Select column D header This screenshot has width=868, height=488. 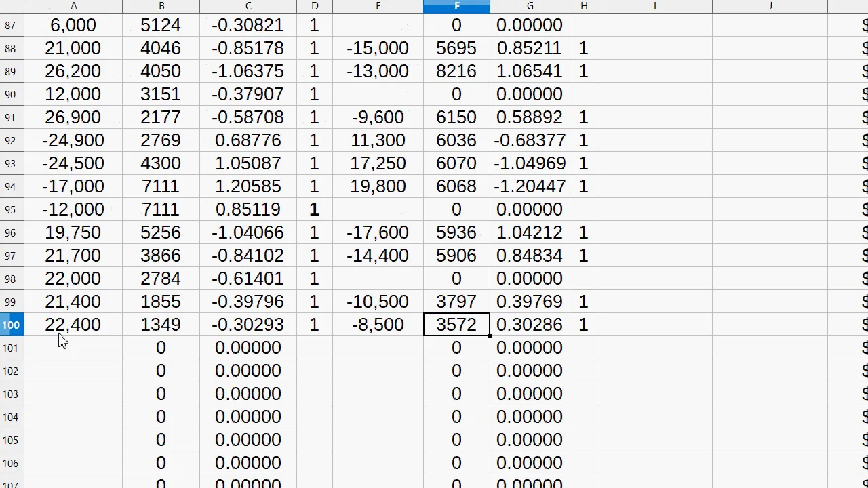[315, 6]
